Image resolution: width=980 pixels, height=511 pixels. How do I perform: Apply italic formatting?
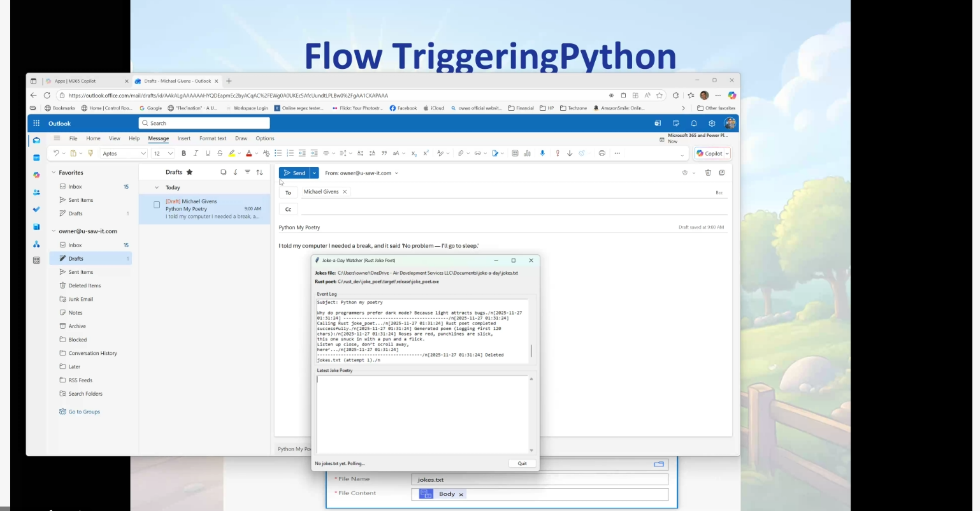coord(196,154)
